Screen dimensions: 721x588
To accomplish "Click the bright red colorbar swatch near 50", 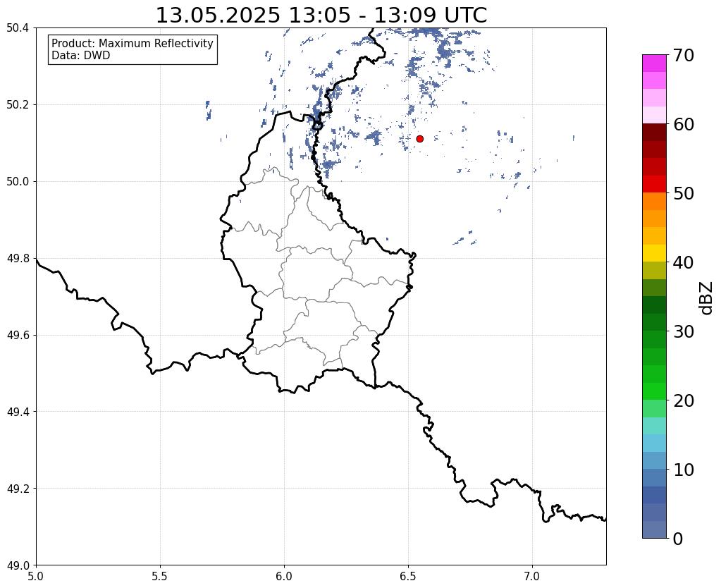I will coord(654,184).
